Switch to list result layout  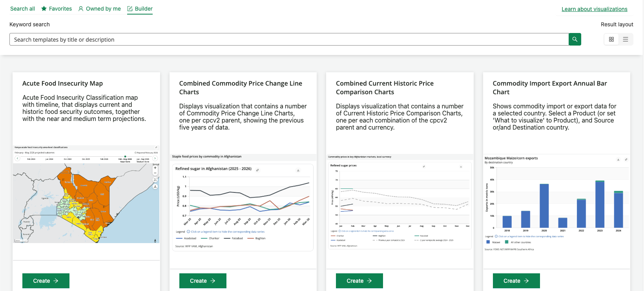[626, 39]
